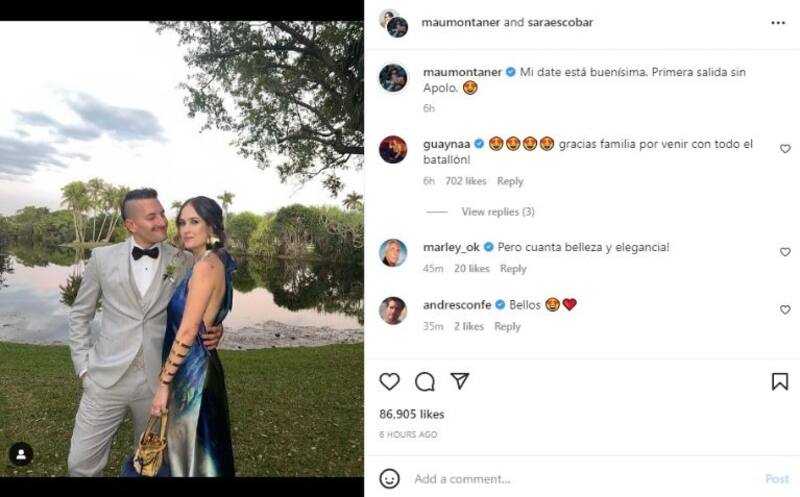The height and width of the screenshot is (497, 800).
Task: Save post with the bookmark icon
Action: (779, 381)
